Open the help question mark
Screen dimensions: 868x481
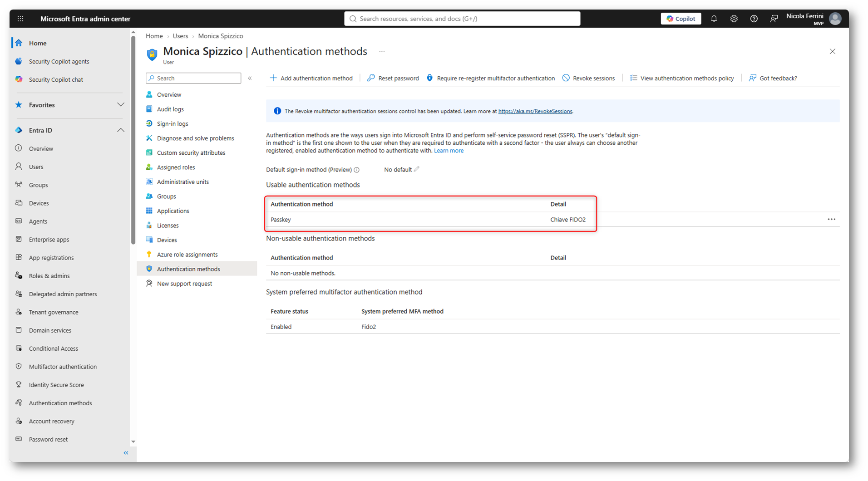(754, 19)
